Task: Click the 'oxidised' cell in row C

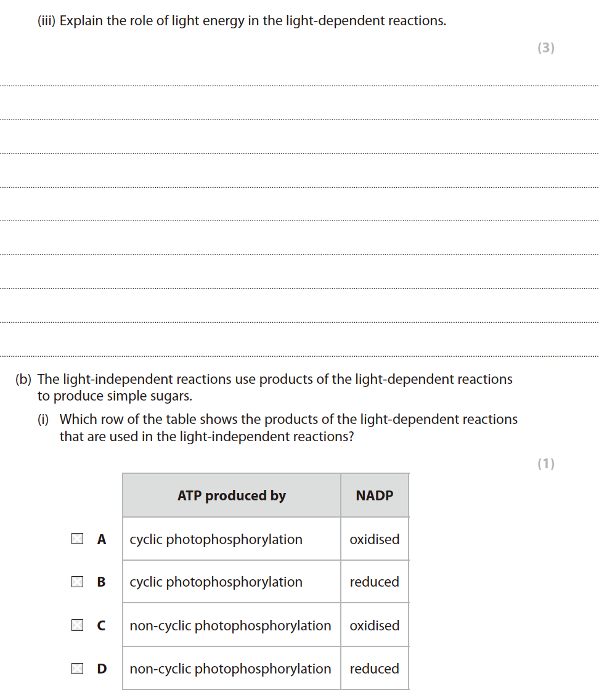Action: [x=374, y=625]
